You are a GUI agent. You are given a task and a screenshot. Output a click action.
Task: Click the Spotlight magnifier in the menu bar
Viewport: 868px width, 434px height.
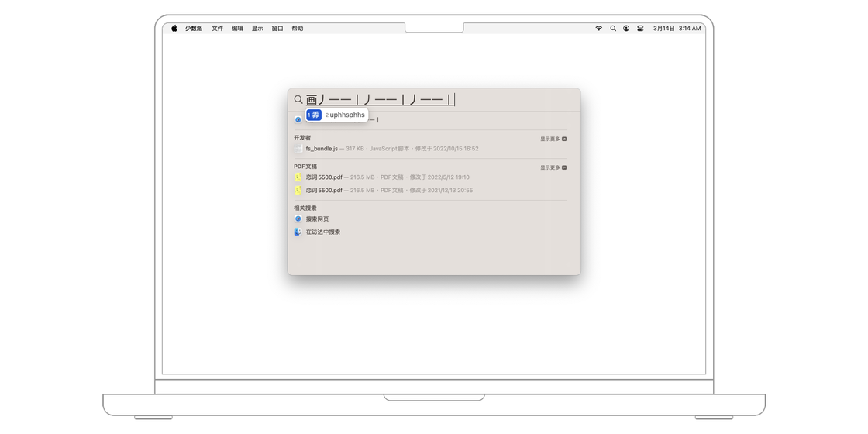[613, 28]
